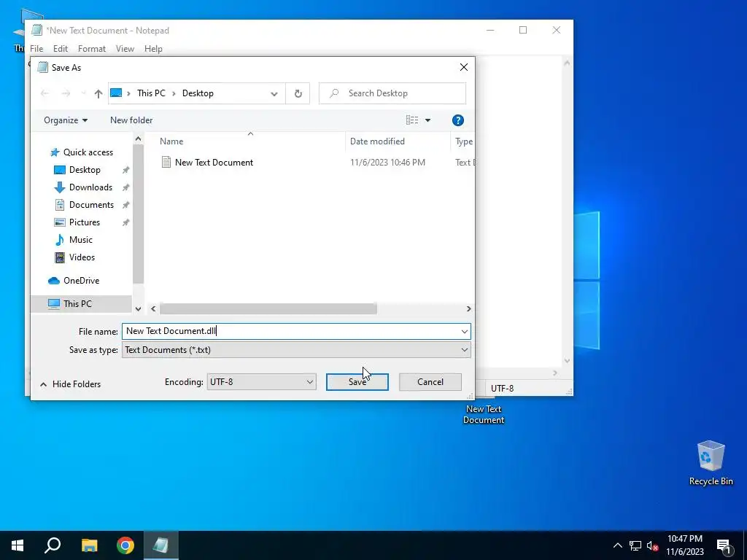
Task: Open Notepad View menu
Action: pyautogui.click(x=125, y=49)
